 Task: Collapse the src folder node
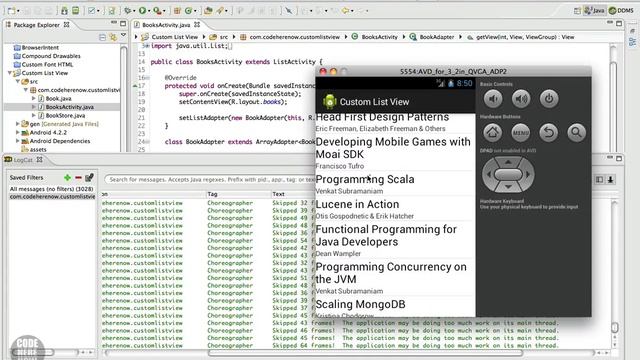click(x=18, y=82)
